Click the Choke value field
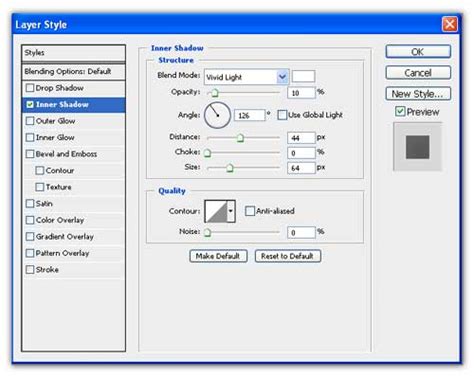The height and width of the screenshot is (377, 474). coord(301,153)
